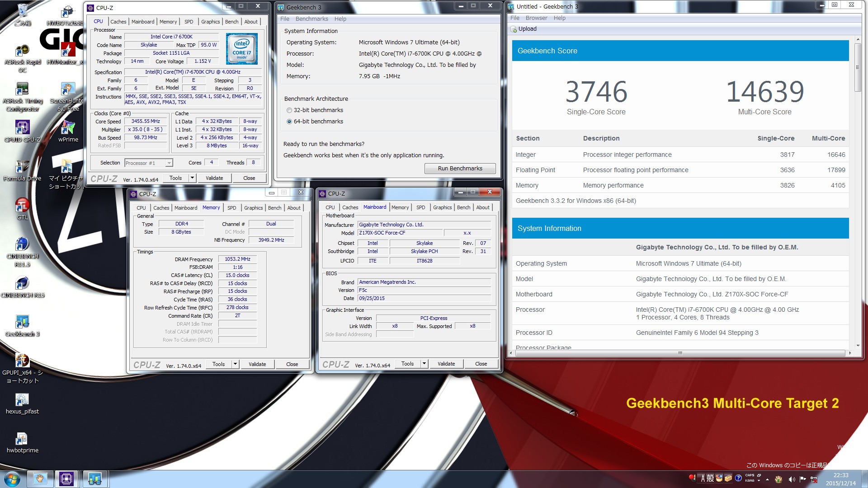Screen dimensions: 868x488
Task: Launch the GPUPI_x64 shortcut icon
Action: [22, 368]
